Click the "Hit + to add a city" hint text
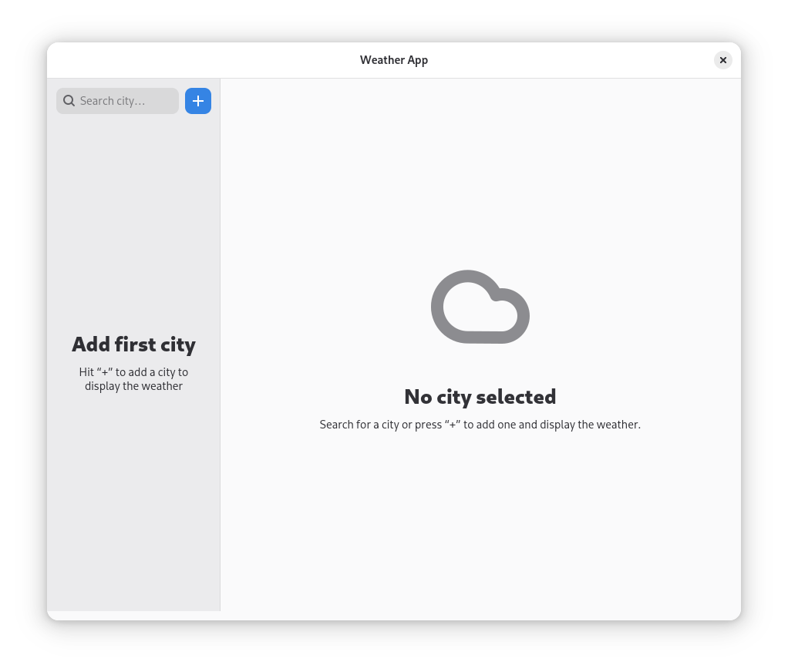Screen dimensions: 788x672 (x=133, y=379)
